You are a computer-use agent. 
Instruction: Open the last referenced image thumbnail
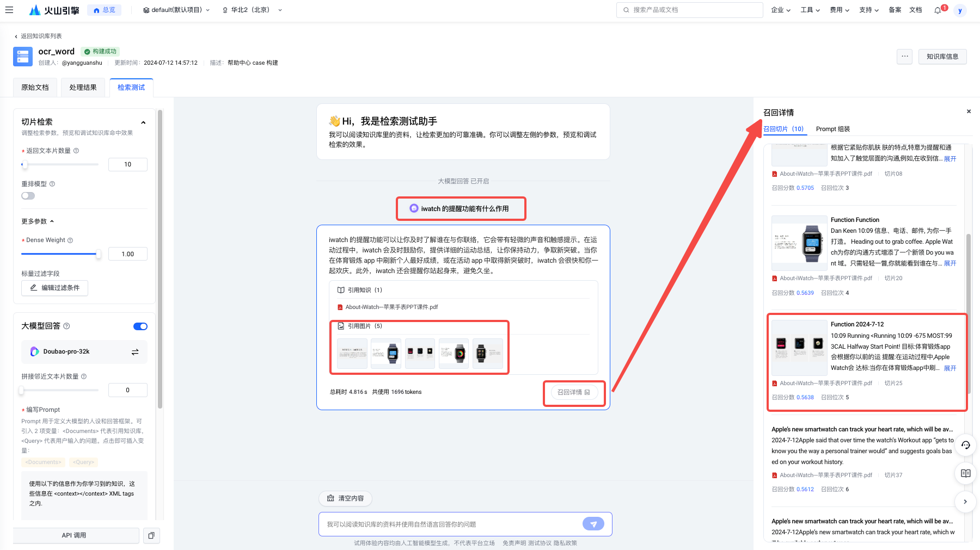click(x=488, y=354)
